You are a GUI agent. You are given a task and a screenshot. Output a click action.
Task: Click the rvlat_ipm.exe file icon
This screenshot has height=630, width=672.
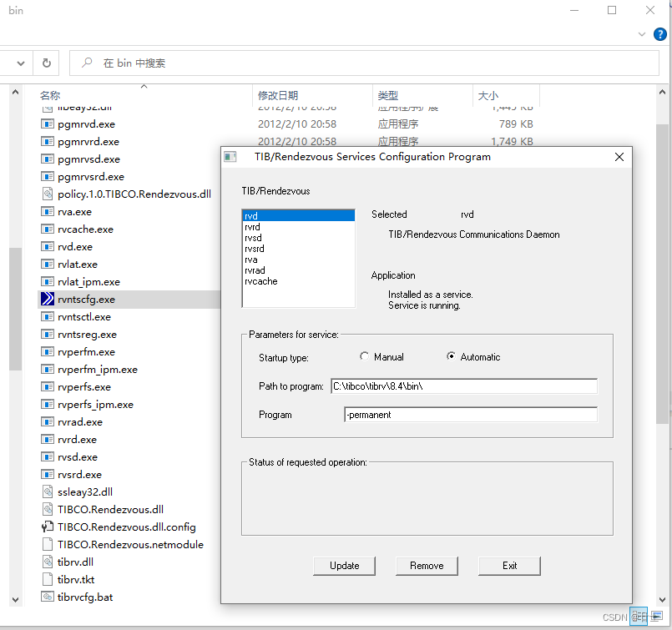tap(47, 282)
